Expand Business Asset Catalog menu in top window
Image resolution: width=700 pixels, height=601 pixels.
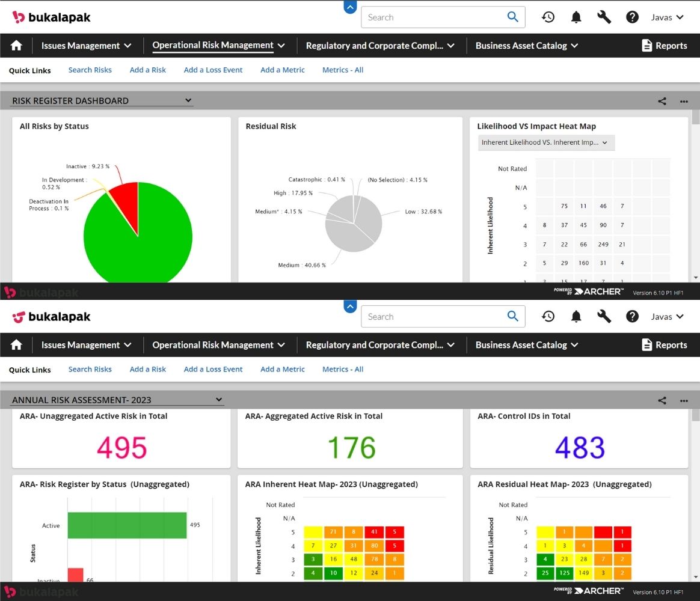(x=574, y=46)
